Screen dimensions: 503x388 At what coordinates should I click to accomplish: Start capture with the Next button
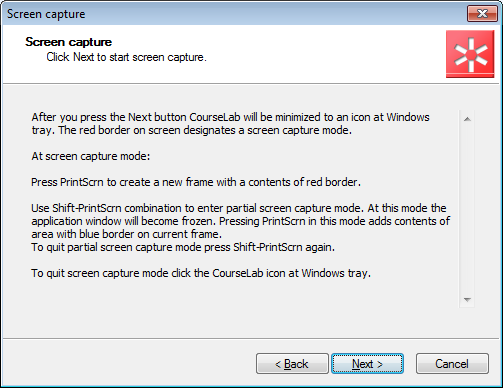[367, 364]
